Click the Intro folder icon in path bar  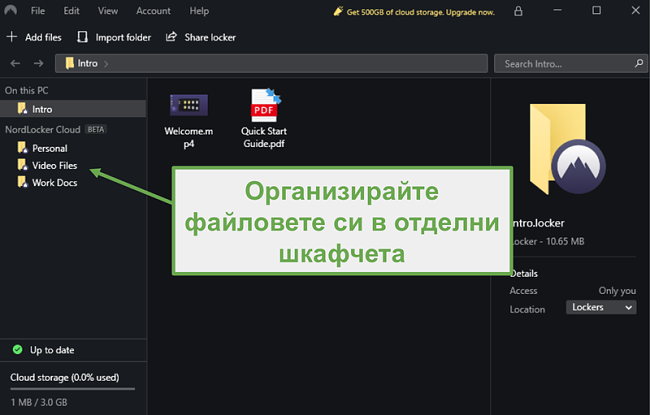[x=70, y=63]
